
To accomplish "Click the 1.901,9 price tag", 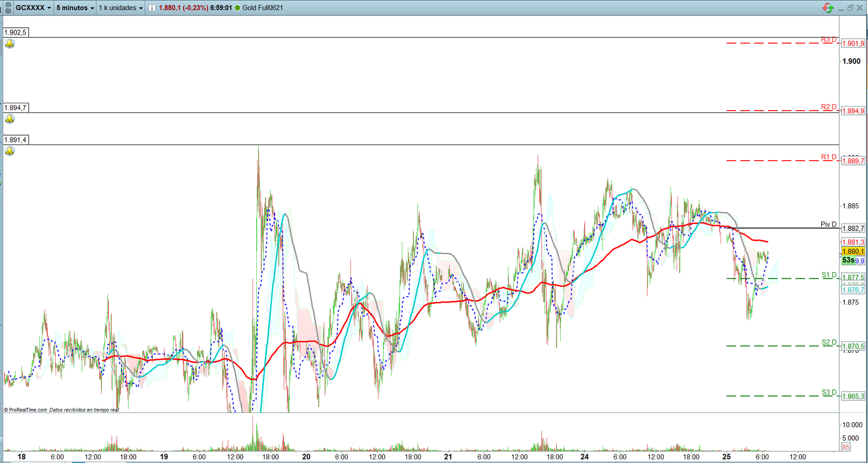I will tap(853, 44).
